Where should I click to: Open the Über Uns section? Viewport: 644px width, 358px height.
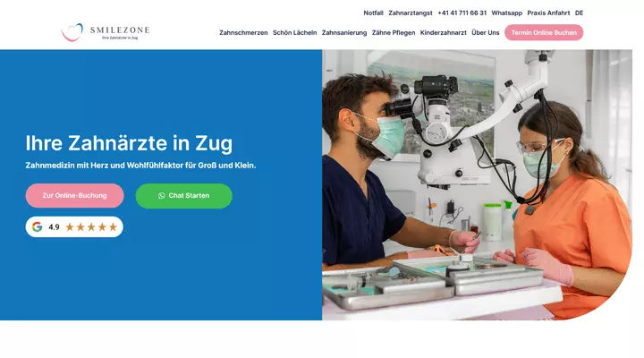tap(486, 33)
